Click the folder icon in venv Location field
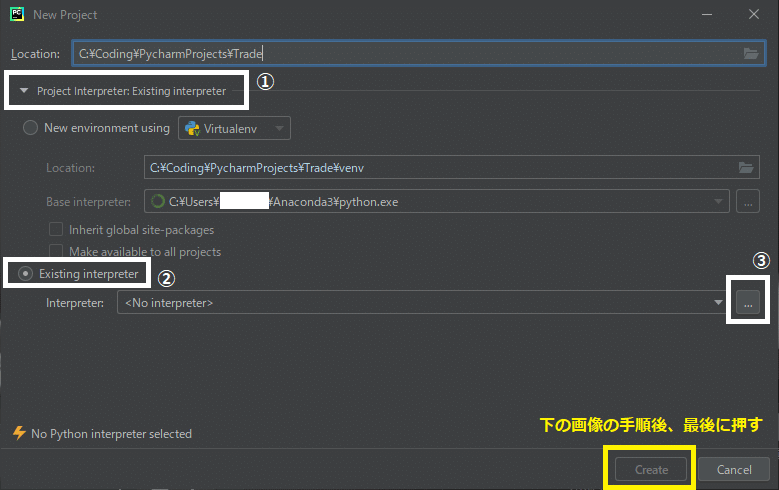 [746, 168]
